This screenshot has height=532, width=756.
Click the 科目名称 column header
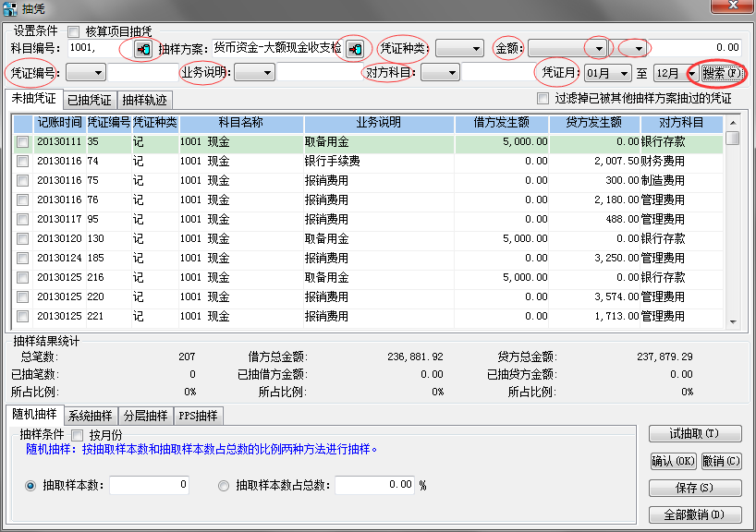point(241,123)
